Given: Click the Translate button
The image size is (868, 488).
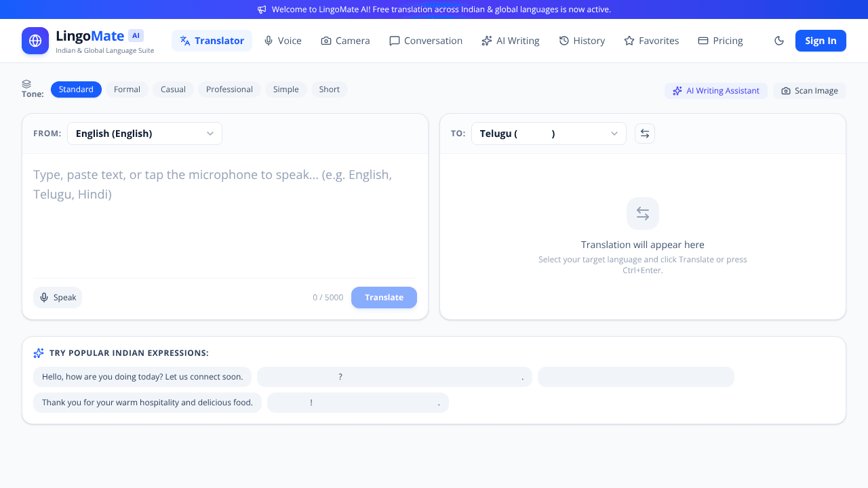Looking at the screenshot, I should [384, 298].
